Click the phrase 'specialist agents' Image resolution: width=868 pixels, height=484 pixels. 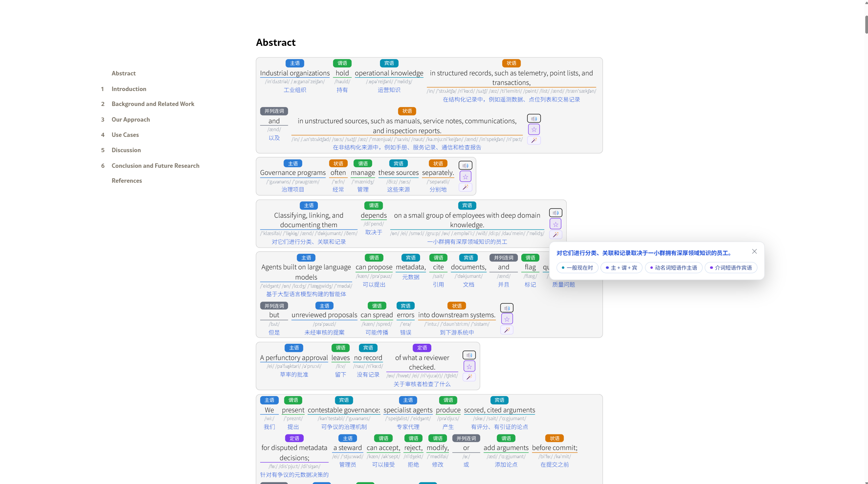point(408,410)
